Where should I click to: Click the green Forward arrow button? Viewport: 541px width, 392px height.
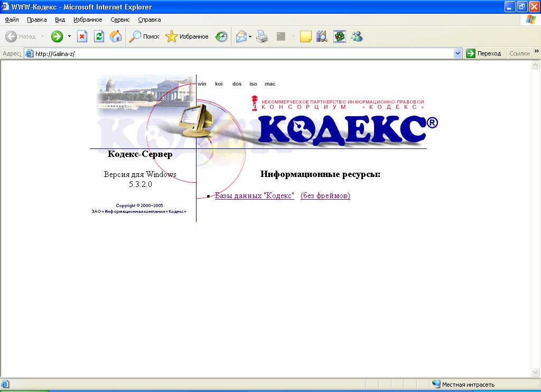57,36
